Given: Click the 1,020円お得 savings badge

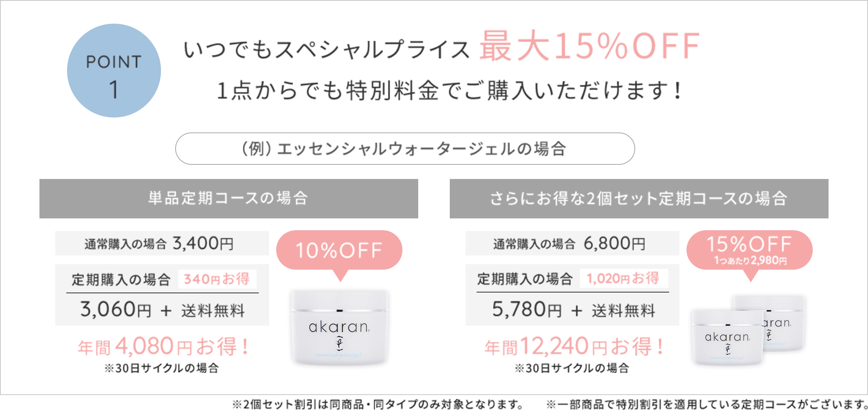Looking at the screenshot, I should (623, 278).
